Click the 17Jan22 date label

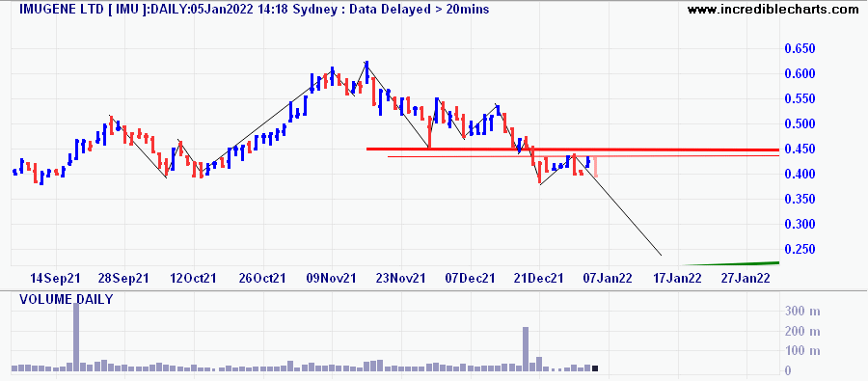click(678, 278)
